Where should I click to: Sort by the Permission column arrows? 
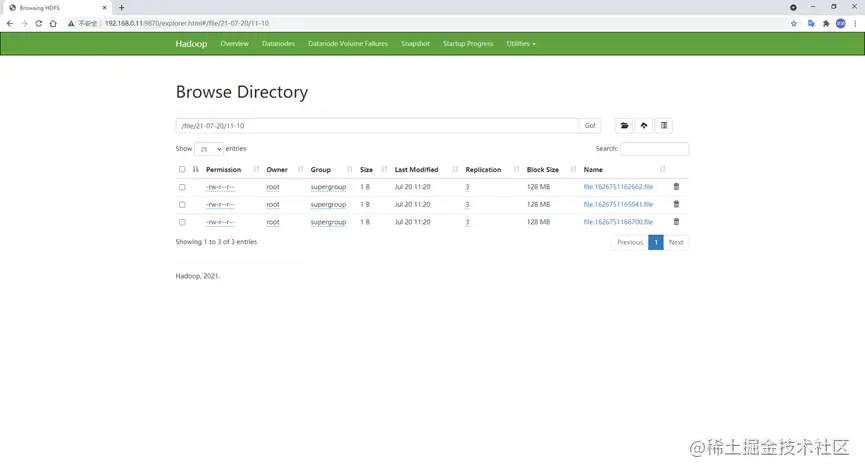point(257,169)
